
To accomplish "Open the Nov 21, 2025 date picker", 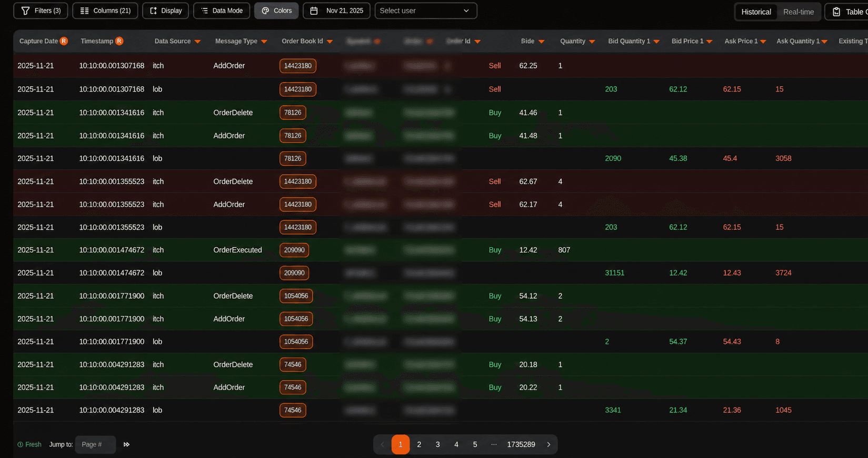I will (x=336, y=11).
